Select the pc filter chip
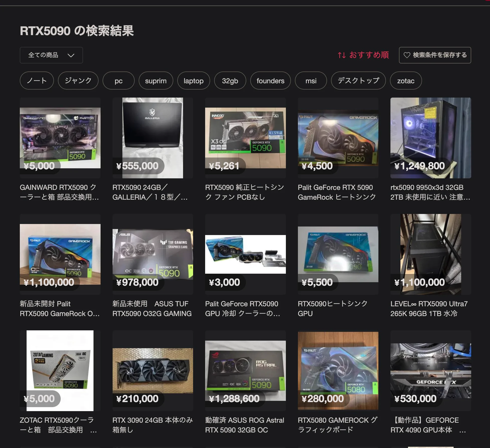 (119, 81)
